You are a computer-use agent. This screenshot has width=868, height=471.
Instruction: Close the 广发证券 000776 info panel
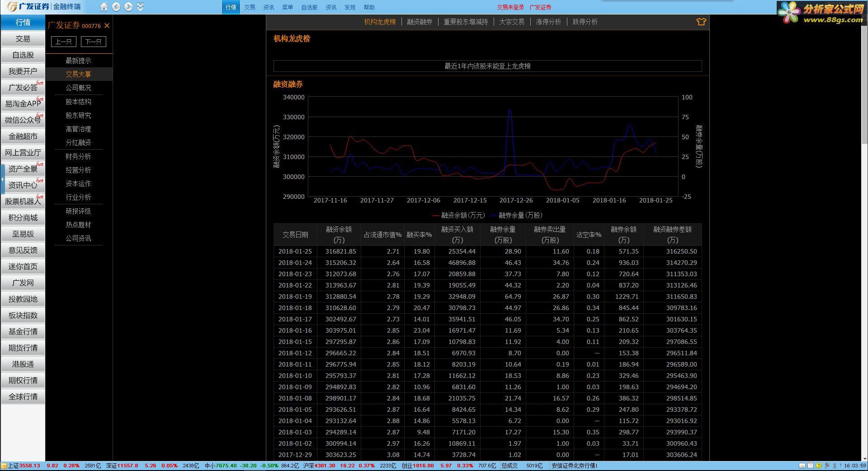[x=107, y=26]
